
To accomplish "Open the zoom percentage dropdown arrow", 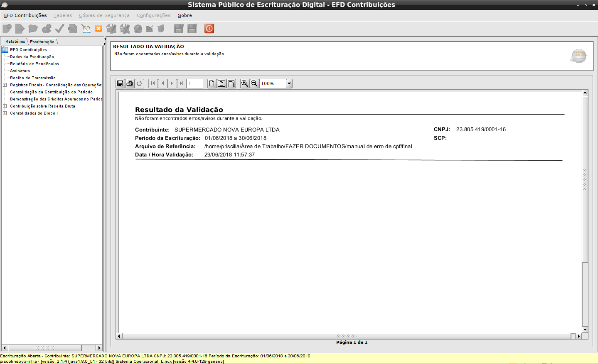I will [289, 83].
